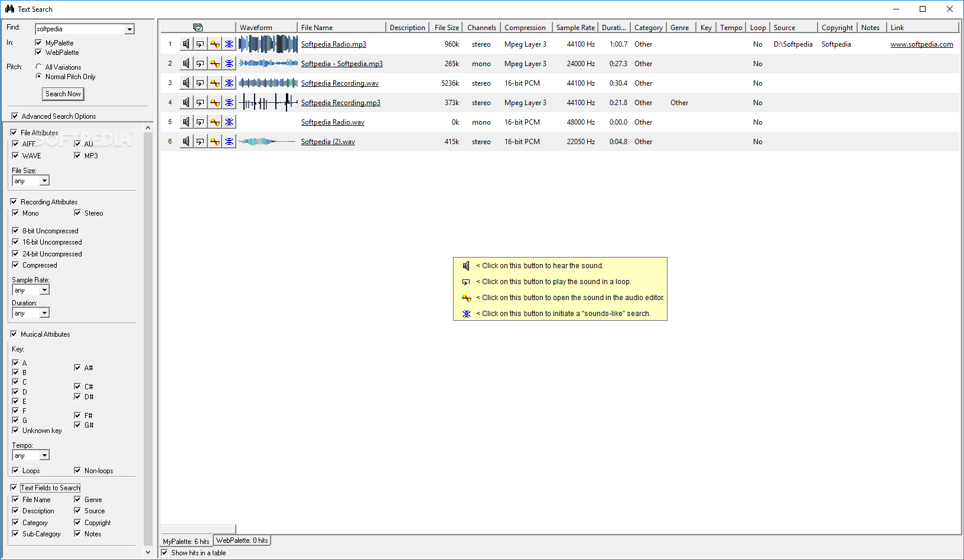Uncheck the MP3 file type
The height and width of the screenshot is (560, 964).
tap(77, 155)
